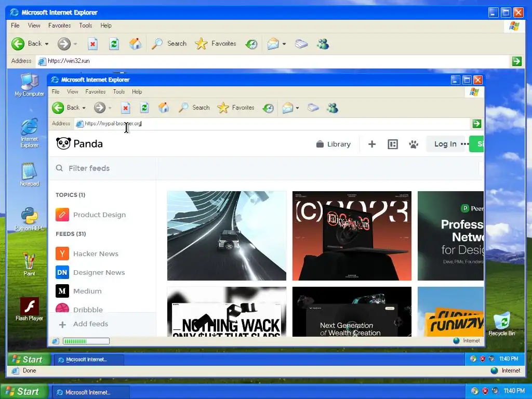Open Mail dropdown arrow in outer window
Image resolution: width=532 pixels, height=399 pixels.
(x=284, y=44)
